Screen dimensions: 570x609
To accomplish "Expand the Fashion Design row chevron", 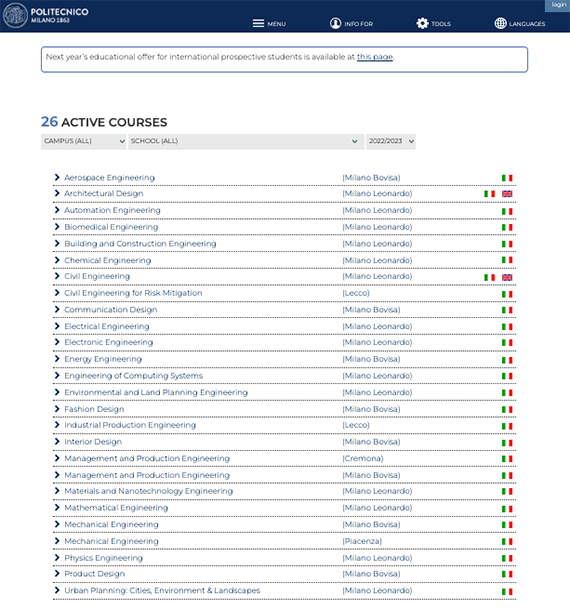I will click(57, 409).
